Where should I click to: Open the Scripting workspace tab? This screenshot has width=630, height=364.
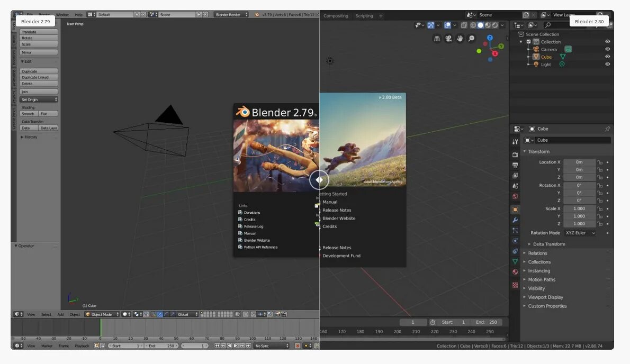[x=364, y=16]
